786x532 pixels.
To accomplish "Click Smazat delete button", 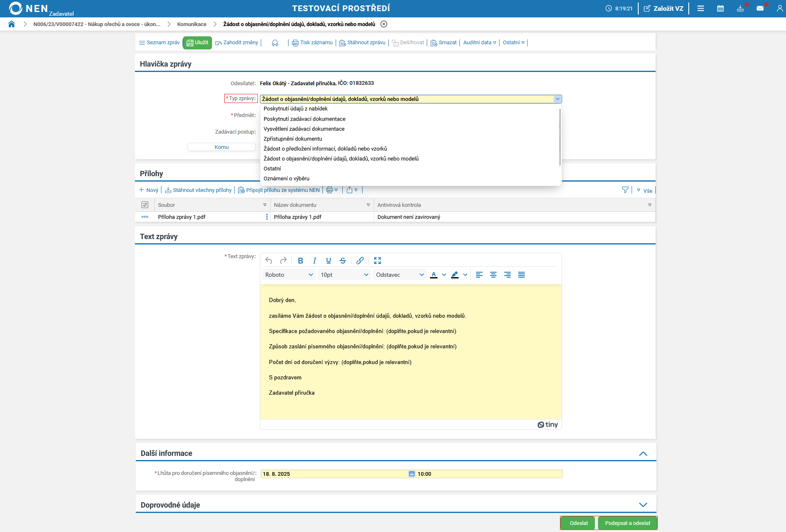I will [444, 43].
